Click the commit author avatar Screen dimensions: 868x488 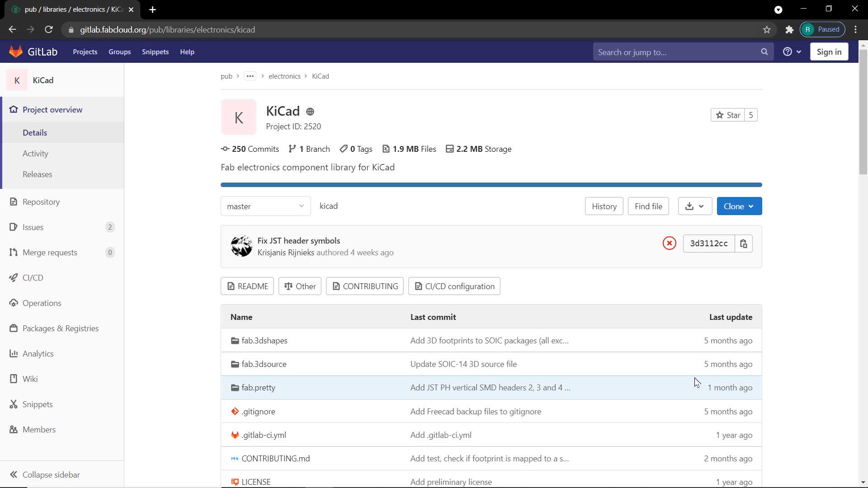(241, 246)
